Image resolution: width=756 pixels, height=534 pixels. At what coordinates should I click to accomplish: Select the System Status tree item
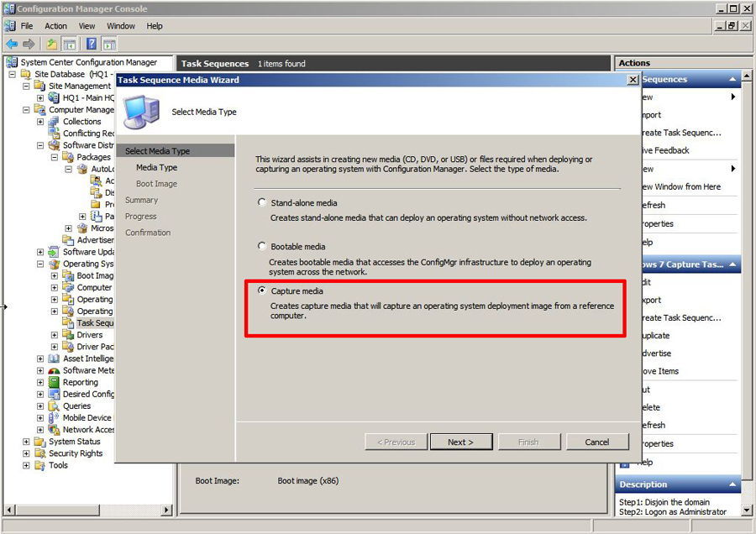(75, 442)
